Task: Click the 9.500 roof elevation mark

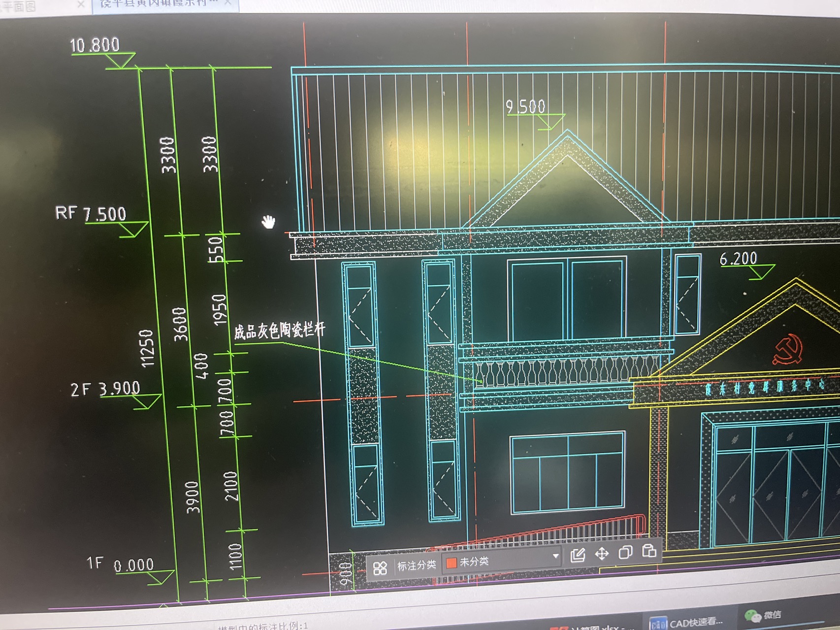Action: [526, 106]
